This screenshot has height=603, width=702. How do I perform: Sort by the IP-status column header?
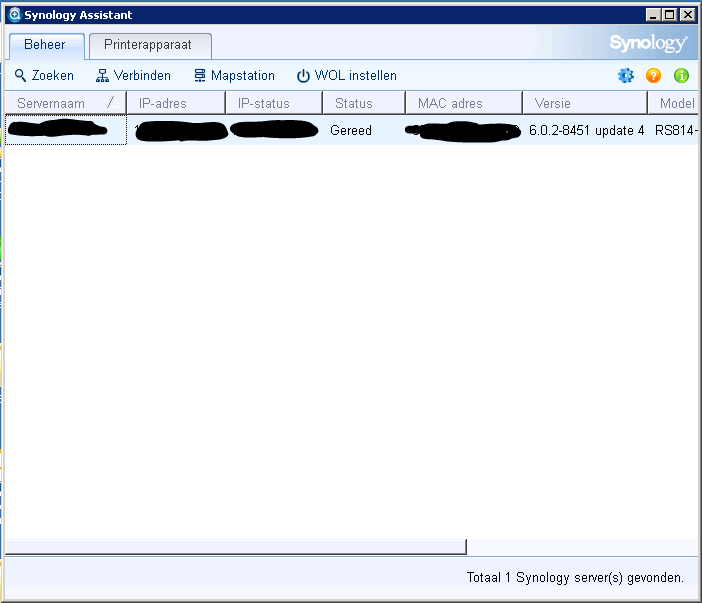click(x=274, y=103)
